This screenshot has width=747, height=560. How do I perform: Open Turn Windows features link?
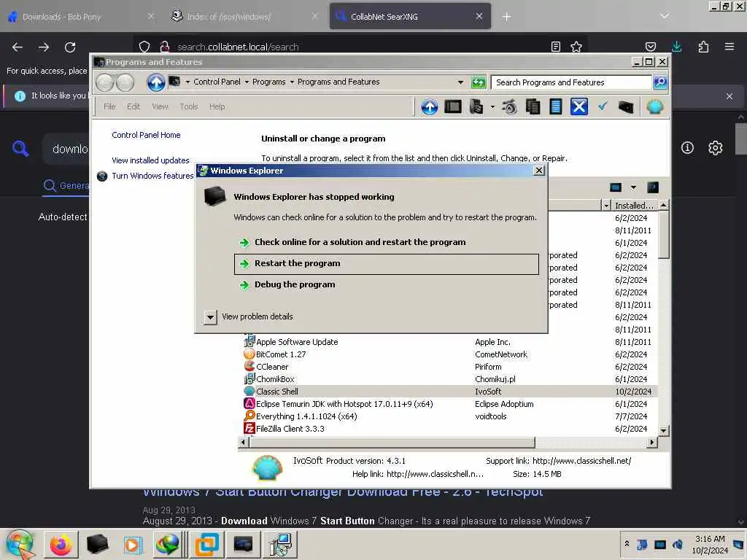tap(152, 176)
